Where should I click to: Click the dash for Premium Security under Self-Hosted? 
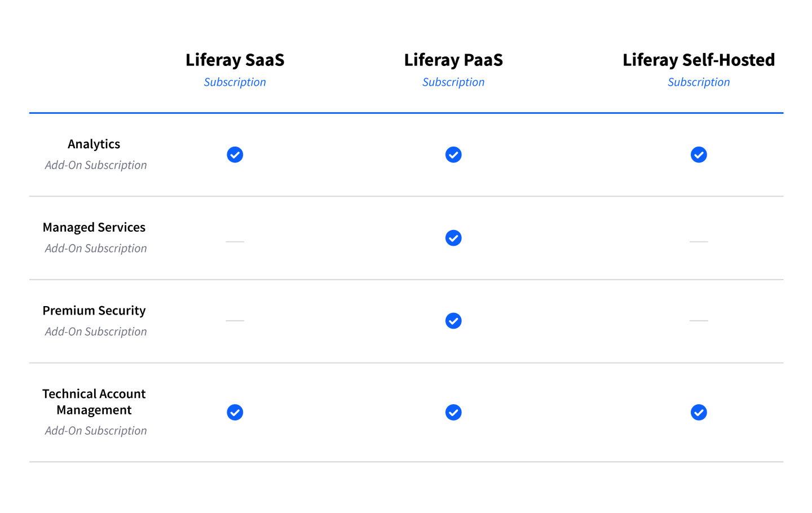tap(699, 320)
